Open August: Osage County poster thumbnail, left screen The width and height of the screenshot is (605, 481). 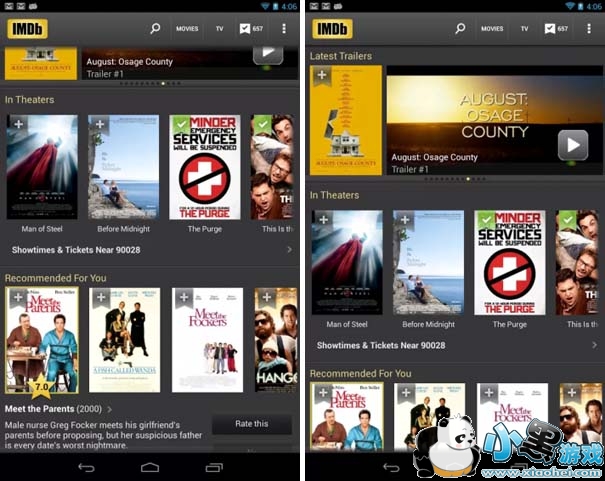pyautogui.click(x=41, y=64)
